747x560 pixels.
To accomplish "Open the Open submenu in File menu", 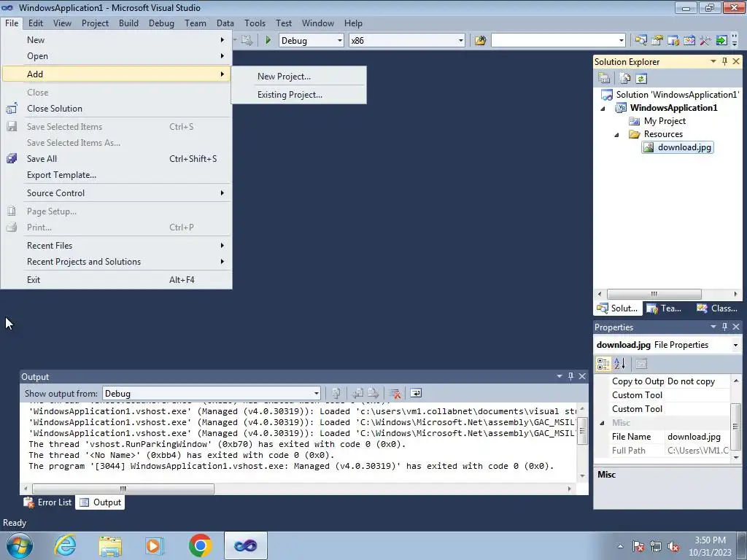I will coord(117,56).
